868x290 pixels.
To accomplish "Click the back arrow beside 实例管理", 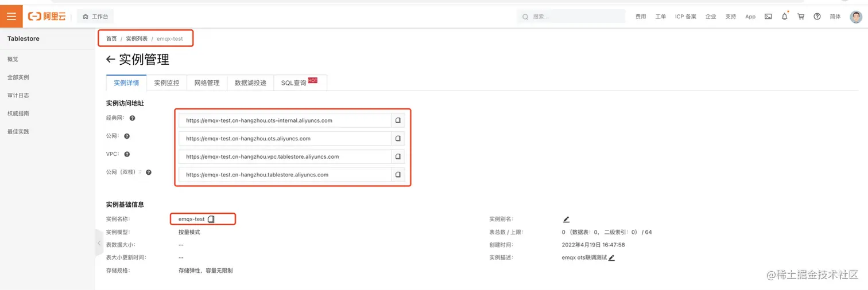I will coord(111,60).
